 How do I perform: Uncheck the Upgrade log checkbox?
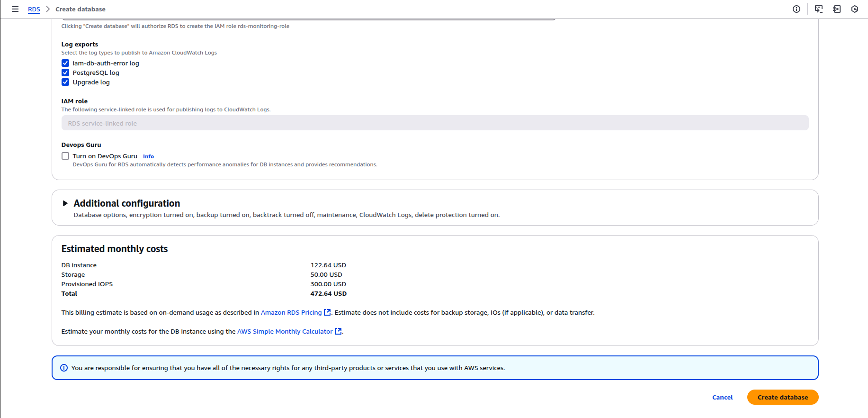tap(65, 82)
